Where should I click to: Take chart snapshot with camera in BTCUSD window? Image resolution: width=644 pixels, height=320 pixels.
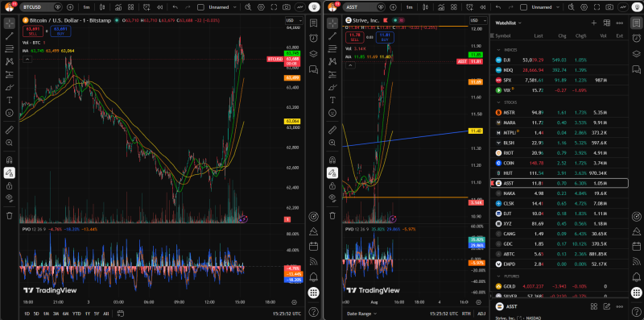tap(287, 7)
